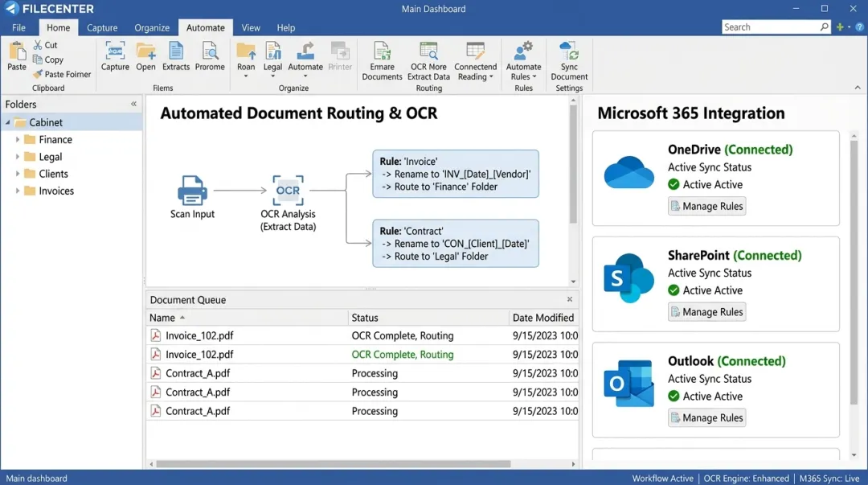Click the SharePoint logo
Image resolution: width=868 pixels, height=485 pixels.
tap(628, 278)
